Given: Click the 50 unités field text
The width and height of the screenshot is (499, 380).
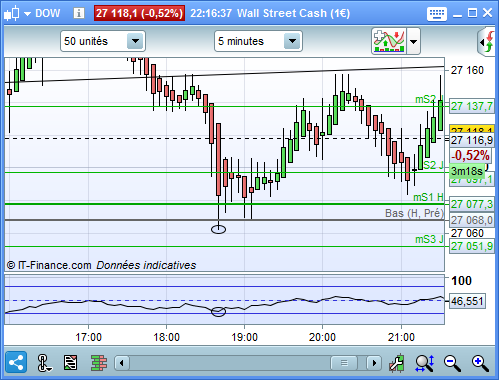Looking at the screenshot, I should (x=86, y=41).
